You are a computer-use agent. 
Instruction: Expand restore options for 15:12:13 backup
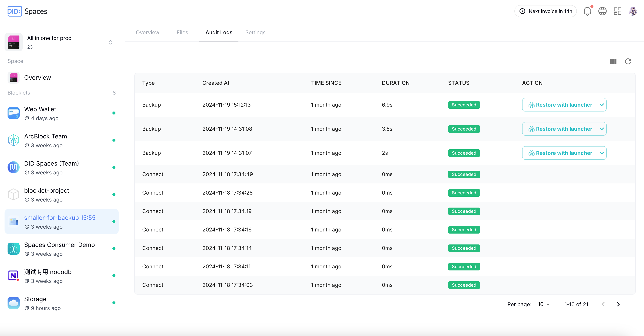coord(602,105)
